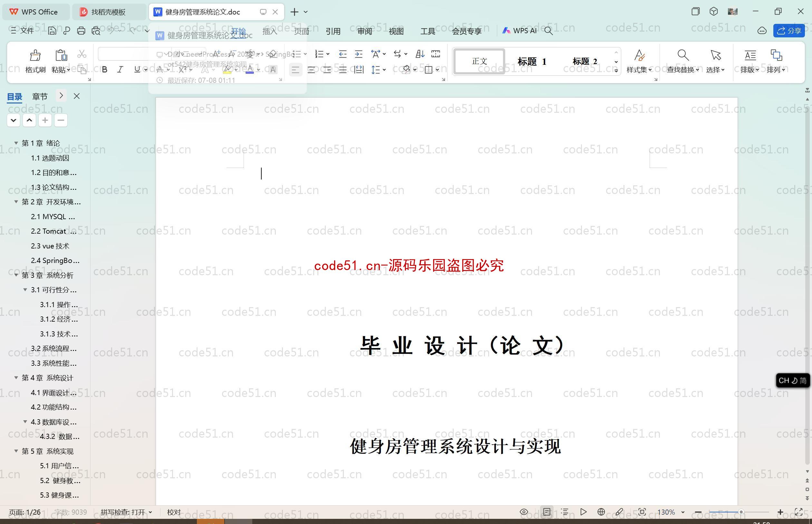812x524 pixels.
Task: Toggle justify alignment button
Action: (343, 70)
